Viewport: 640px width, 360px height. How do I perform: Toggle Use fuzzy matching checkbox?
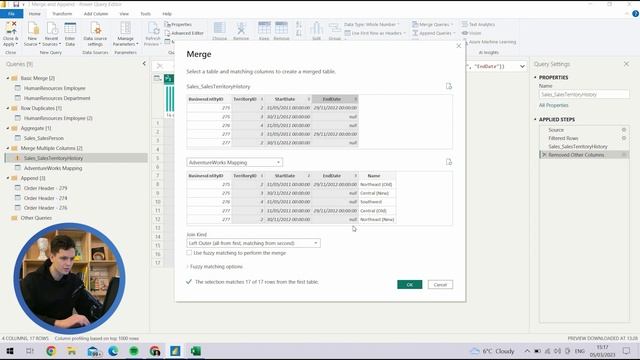point(189,253)
